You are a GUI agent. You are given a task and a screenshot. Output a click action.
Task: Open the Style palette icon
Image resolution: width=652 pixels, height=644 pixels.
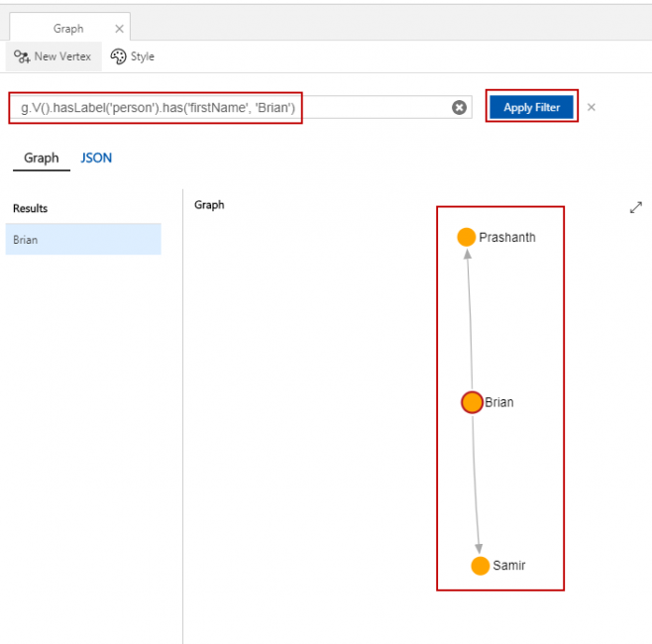[119, 56]
